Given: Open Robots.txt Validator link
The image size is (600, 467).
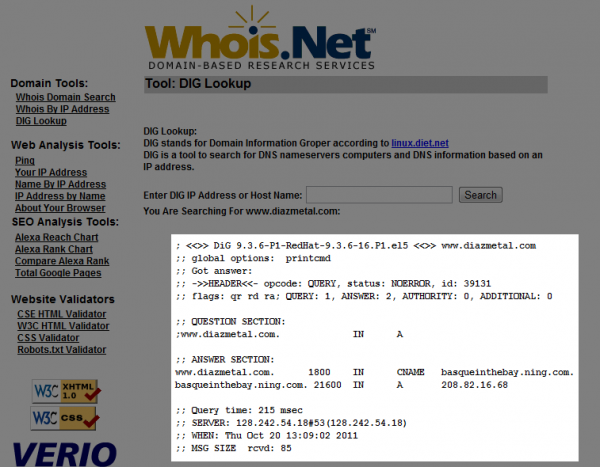Looking at the screenshot, I should click(x=62, y=349).
